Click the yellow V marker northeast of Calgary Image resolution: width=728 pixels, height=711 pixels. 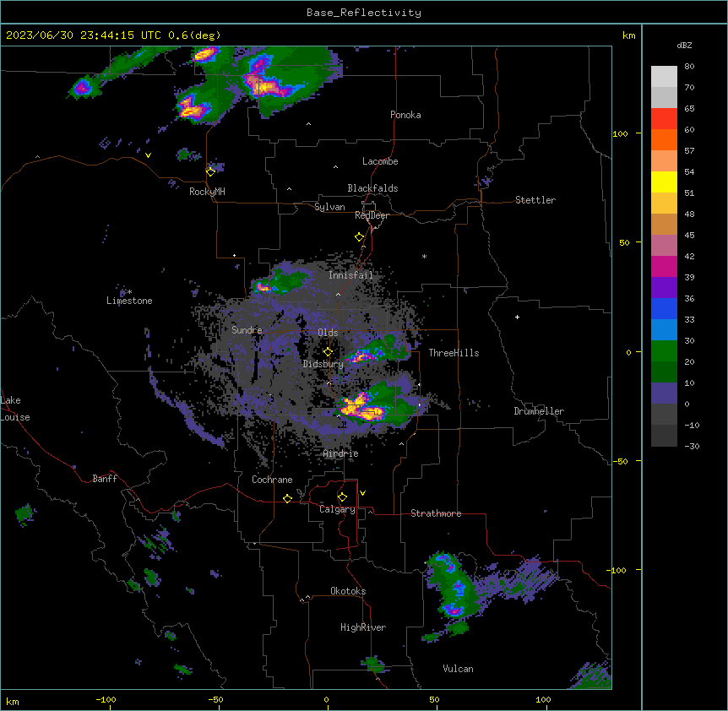362,493
